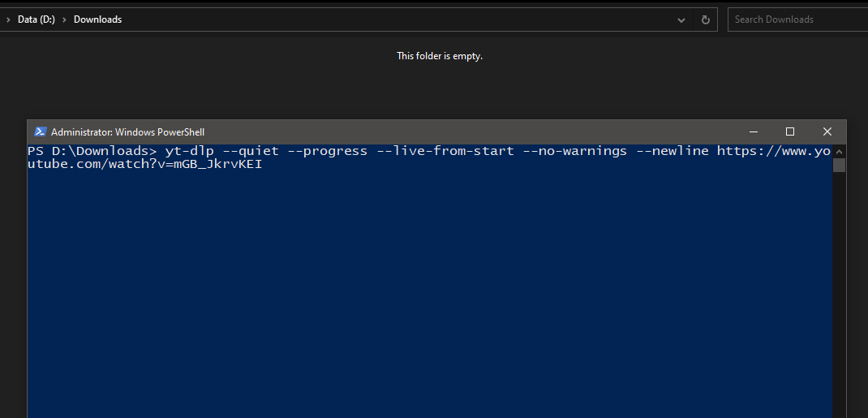Select the Downloads breadcrumb segment
Screen dimensions: 868x418
[x=97, y=19]
